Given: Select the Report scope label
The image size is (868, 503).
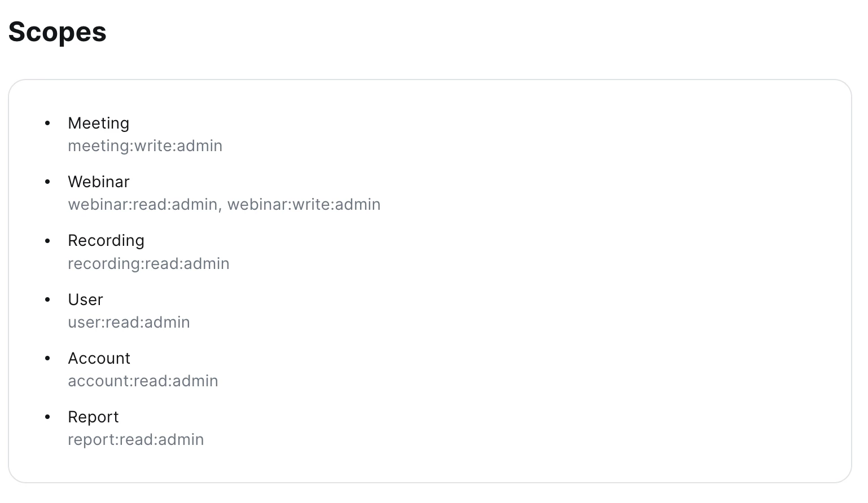Looking at the screenshot, I should coord(93,417).
